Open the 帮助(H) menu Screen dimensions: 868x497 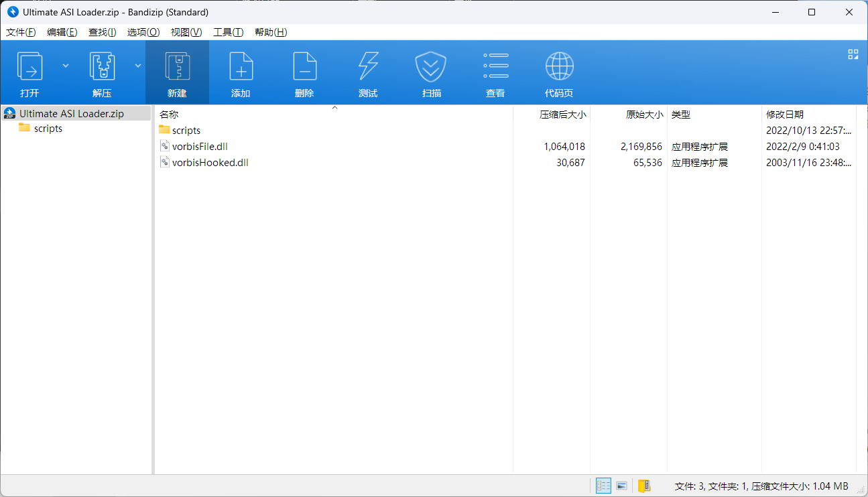click(271, 32)
